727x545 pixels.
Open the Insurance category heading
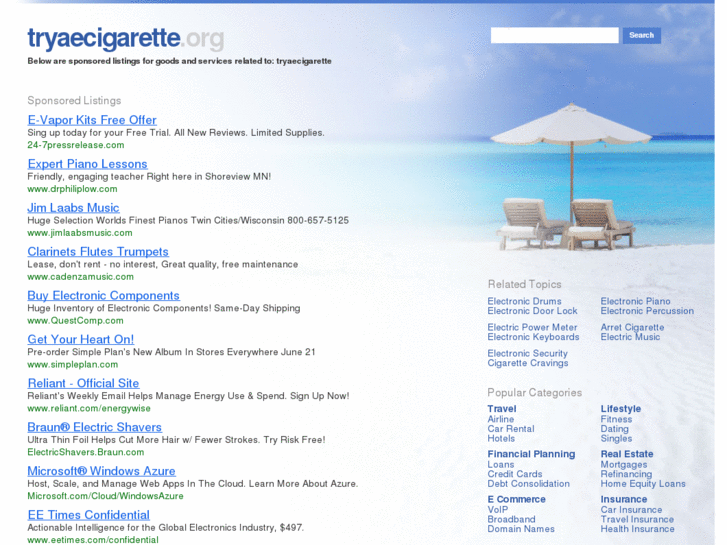pyautogui.click(x=624, y=500)
